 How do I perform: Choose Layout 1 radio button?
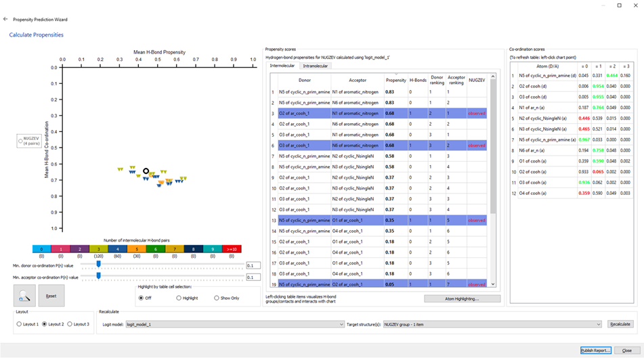(19, 324)
